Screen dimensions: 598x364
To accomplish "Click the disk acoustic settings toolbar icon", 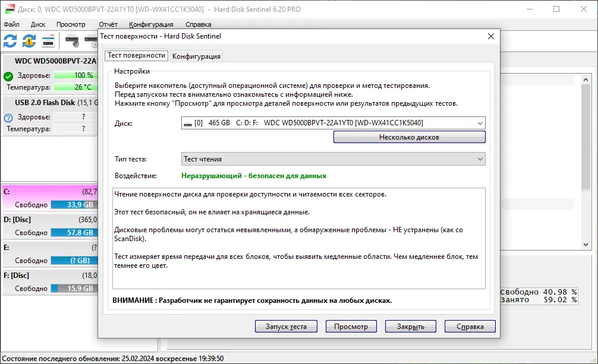I will tap(73, 42).
